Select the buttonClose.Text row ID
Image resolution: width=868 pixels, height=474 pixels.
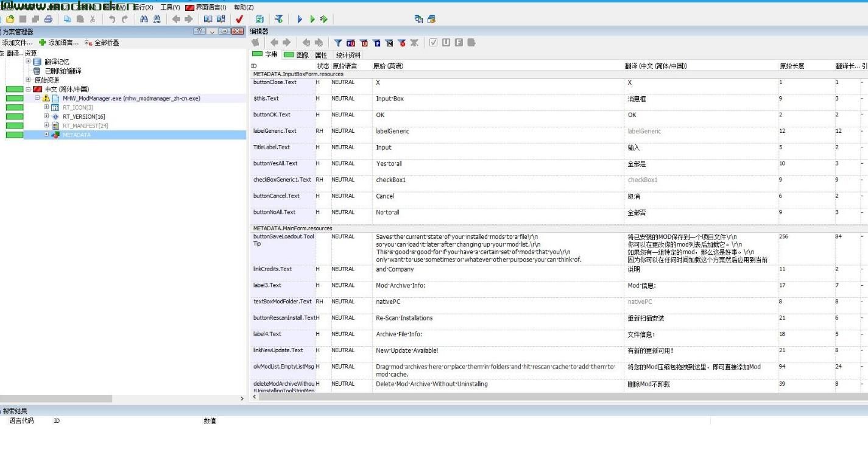pos(275,82)
